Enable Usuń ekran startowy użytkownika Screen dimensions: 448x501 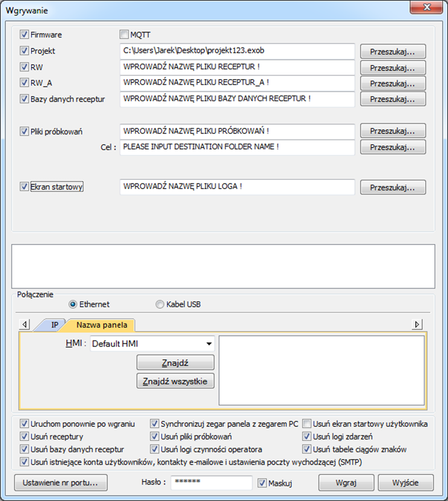(x=307, y=424)
